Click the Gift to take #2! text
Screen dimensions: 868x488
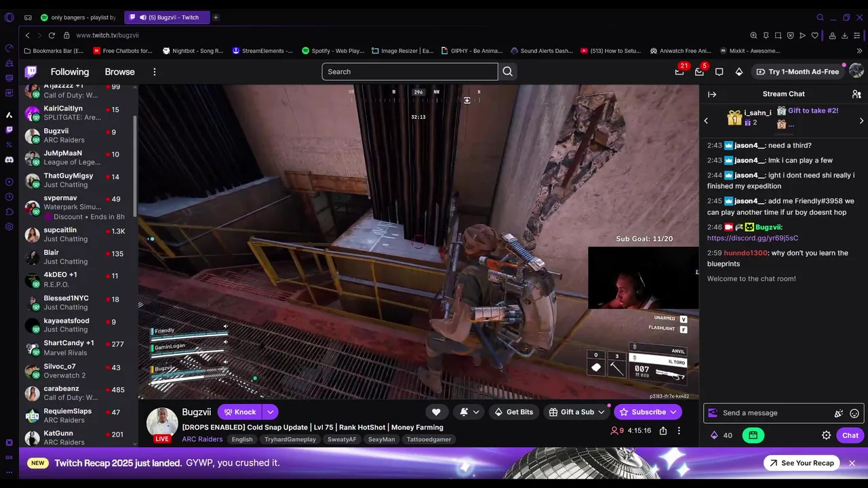pyautogui.click(x=813, y=110)
